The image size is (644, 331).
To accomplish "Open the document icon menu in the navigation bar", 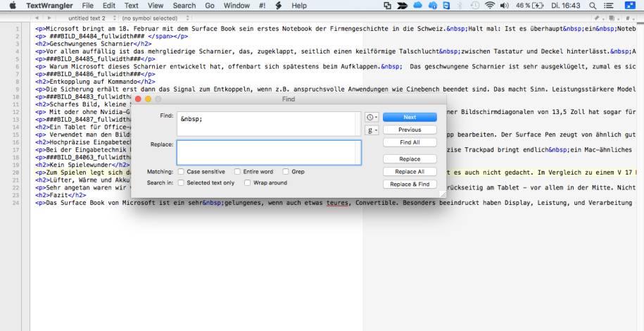I will [613, 18].
